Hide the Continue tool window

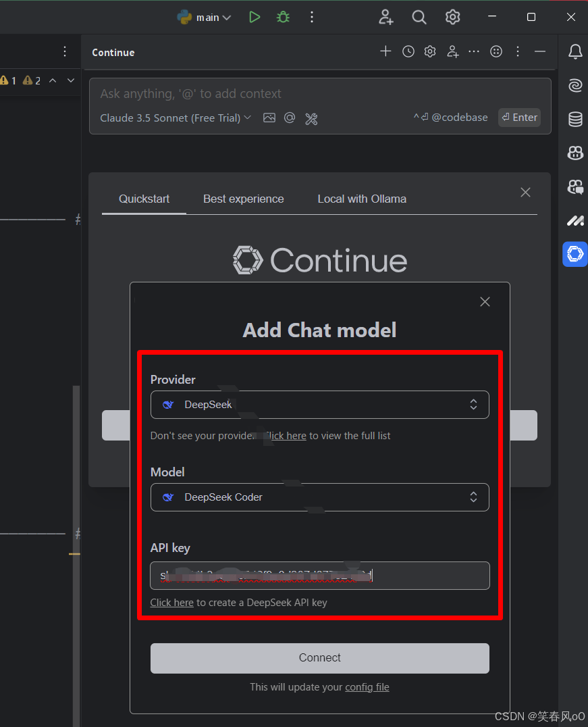(x=540, y=51)
